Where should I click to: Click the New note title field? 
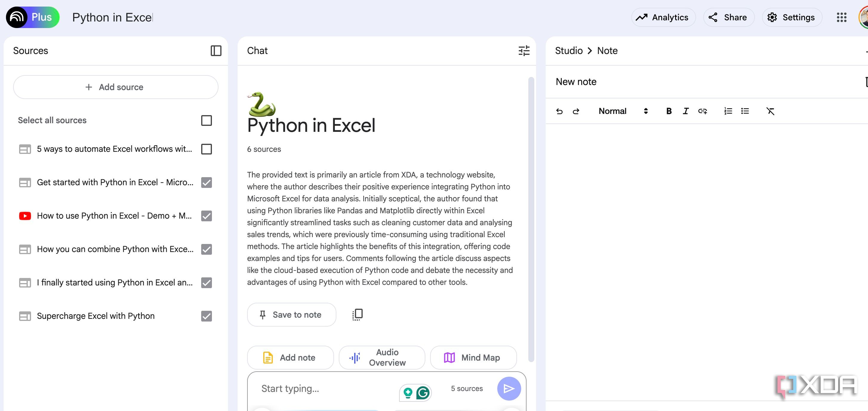576,82
